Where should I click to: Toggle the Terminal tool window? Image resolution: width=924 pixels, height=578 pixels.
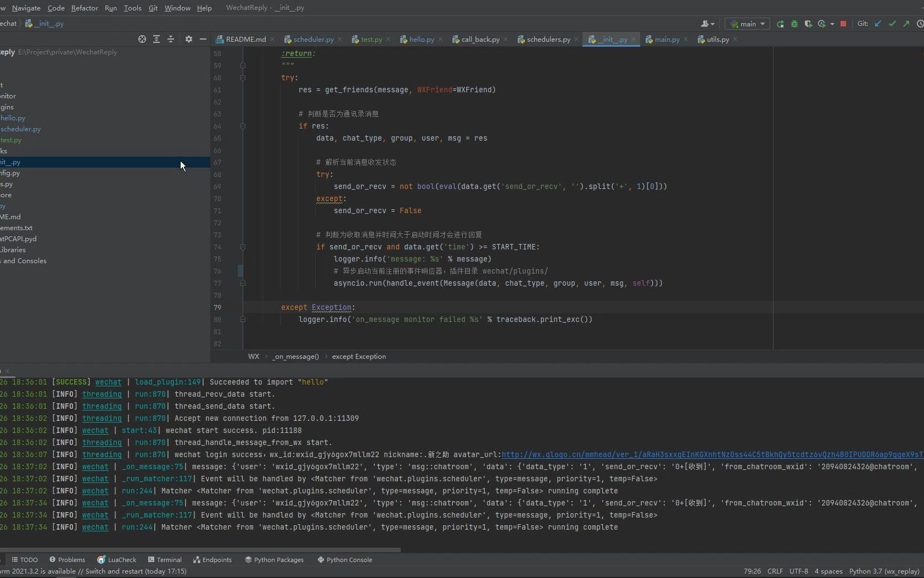click(x=165, y=560)
